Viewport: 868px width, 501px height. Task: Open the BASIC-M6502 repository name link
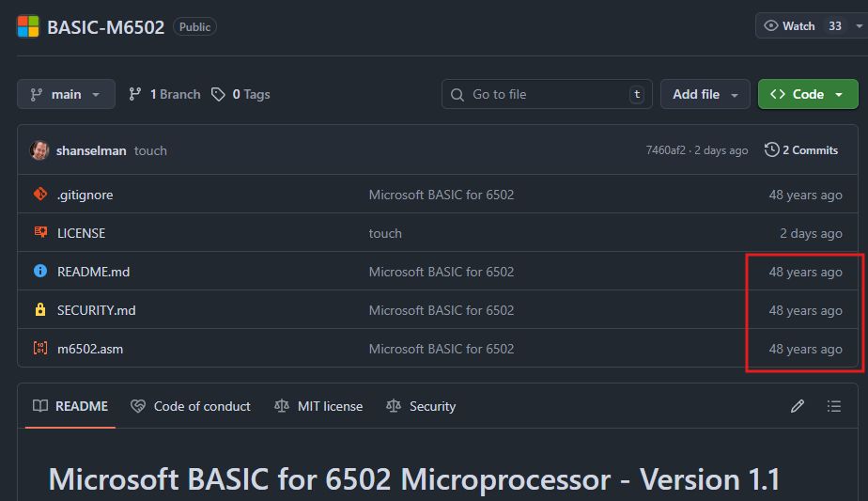click(x=106, y=27)
